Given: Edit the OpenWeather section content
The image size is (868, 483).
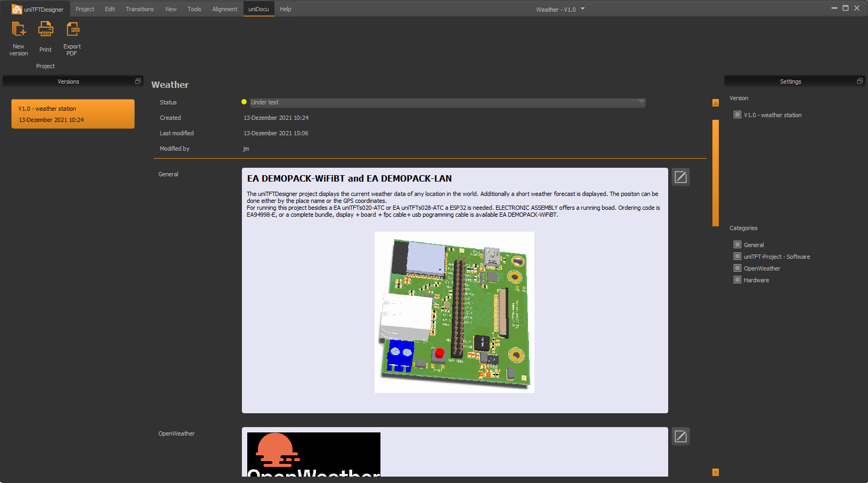Looking at the screenshot, I should 680,437.
